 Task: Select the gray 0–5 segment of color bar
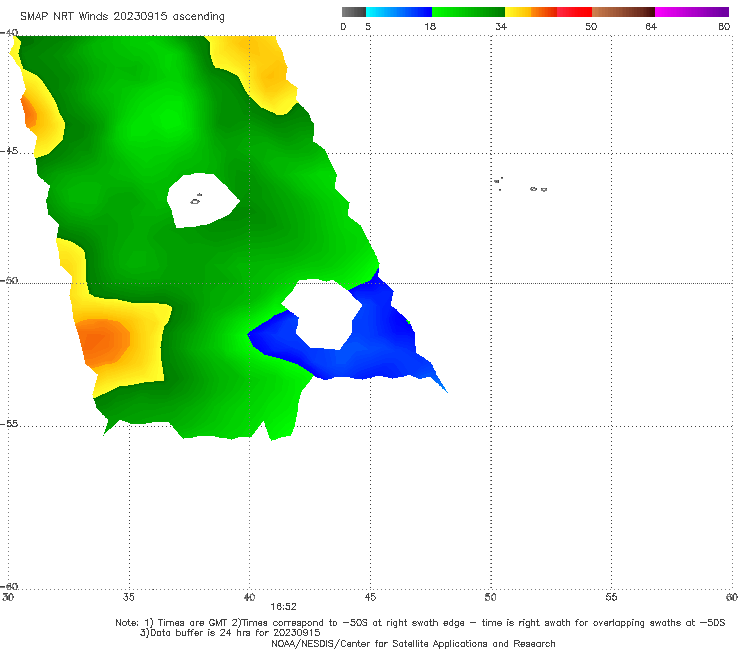(x=354, y=12)
